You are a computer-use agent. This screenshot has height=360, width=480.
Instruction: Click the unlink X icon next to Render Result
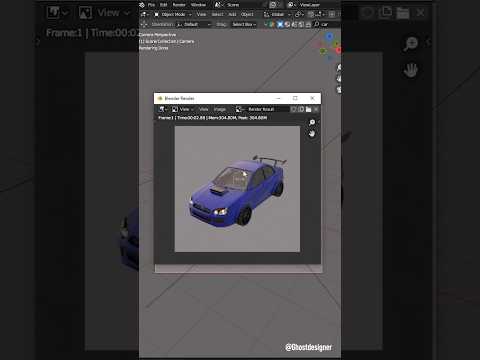click(316, 109)
